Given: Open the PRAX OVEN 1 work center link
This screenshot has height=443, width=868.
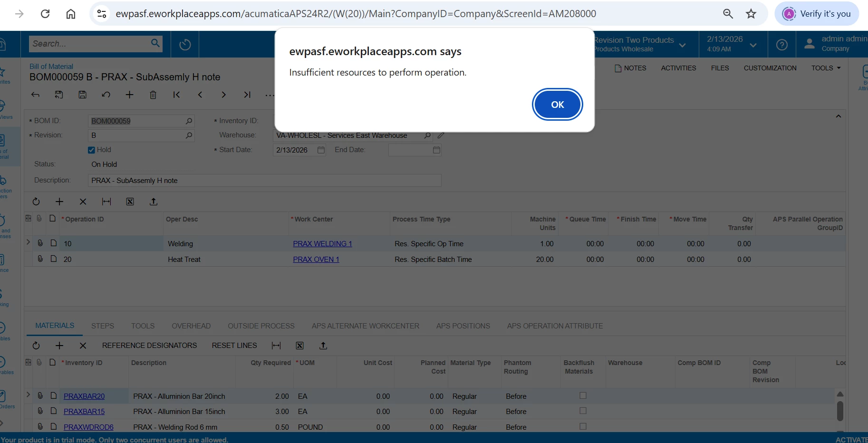Looking at the screenshot, I should point(316,260).
